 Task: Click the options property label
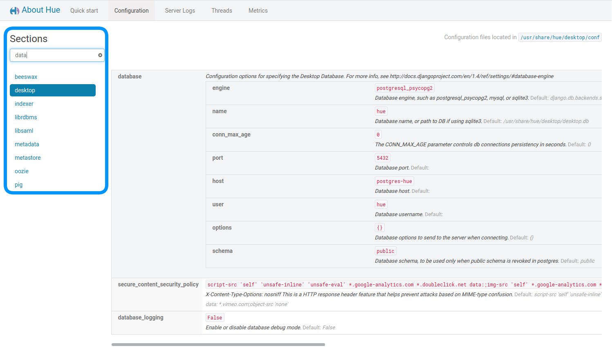coord(222,228)
